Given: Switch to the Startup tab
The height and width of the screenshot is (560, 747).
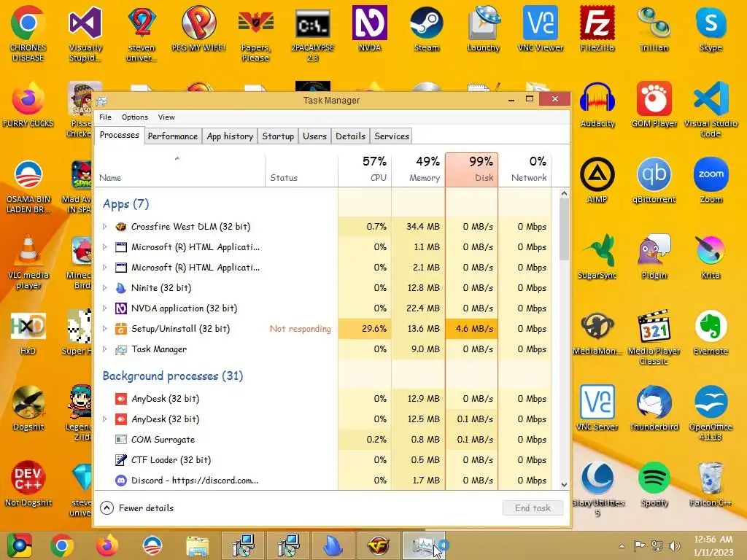Looking at the screenshot, I should pos(278,136).
